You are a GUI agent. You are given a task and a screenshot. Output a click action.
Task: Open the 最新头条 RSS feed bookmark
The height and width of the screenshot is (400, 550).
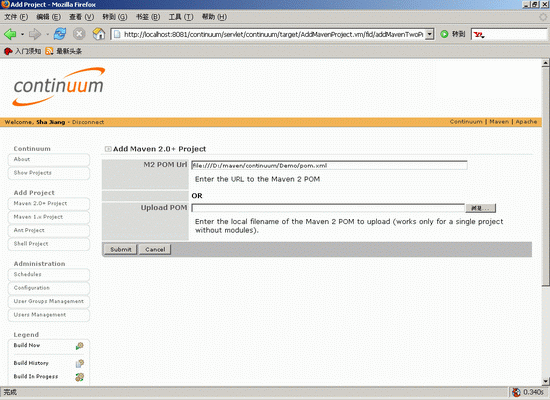[63, 51]
